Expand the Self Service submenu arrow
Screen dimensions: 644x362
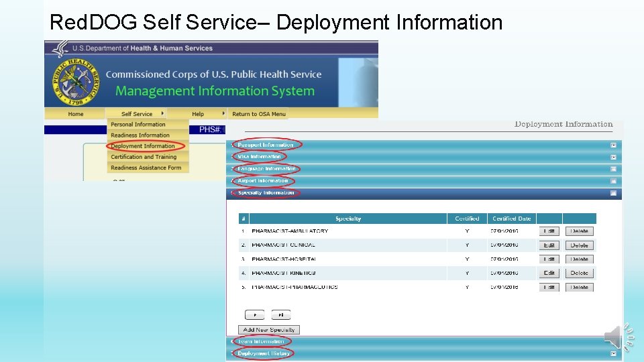coord(162,113)
